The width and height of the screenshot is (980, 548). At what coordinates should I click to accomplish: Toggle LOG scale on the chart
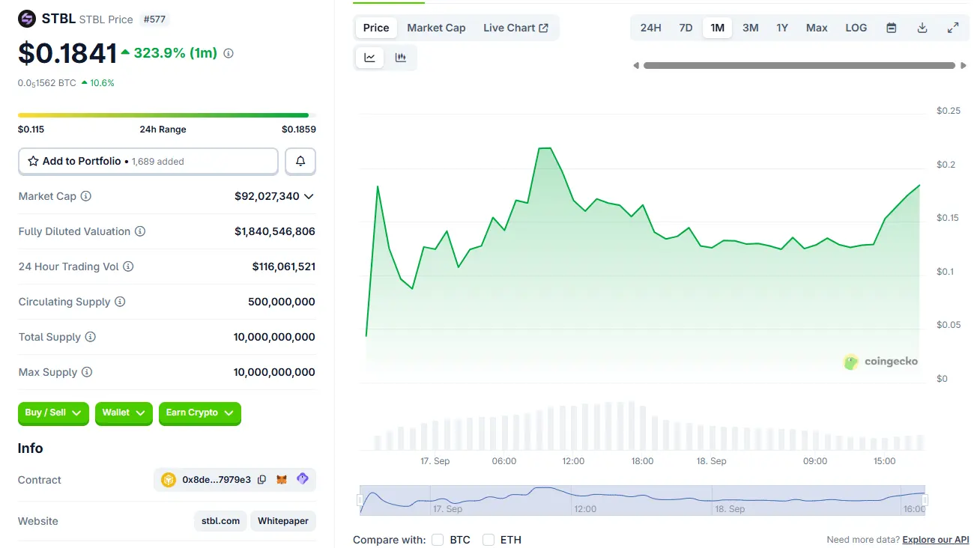[x=856, y=28]
